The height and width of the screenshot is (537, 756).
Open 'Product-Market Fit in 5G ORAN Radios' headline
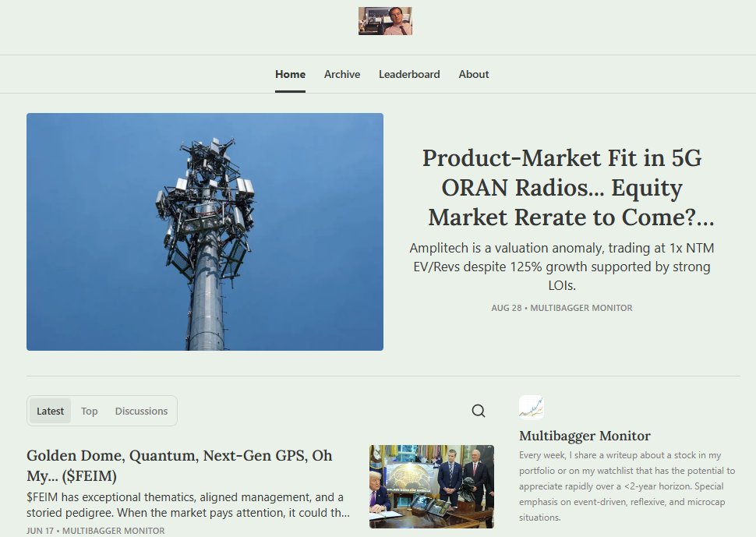coord(562,188)
